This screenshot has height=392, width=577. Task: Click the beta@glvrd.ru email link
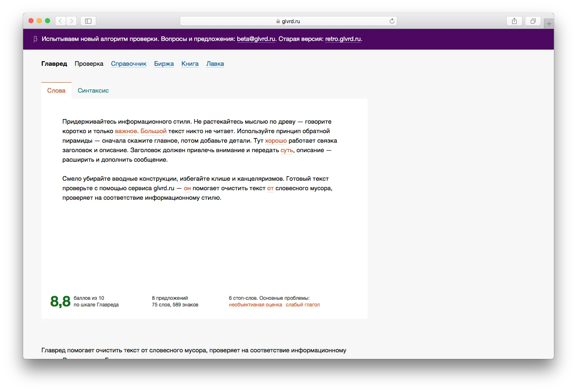coord(256,39)
